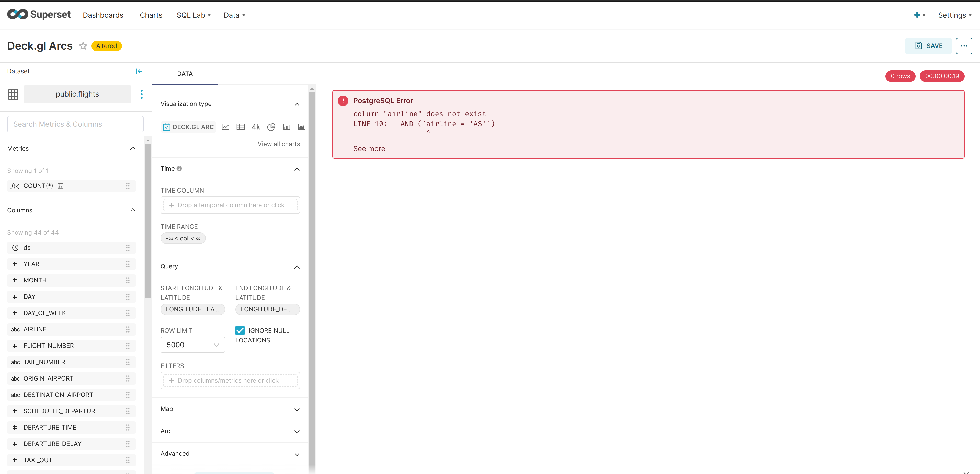Uncheck IGNORE NULL LOCATIONS

point(240,330)
